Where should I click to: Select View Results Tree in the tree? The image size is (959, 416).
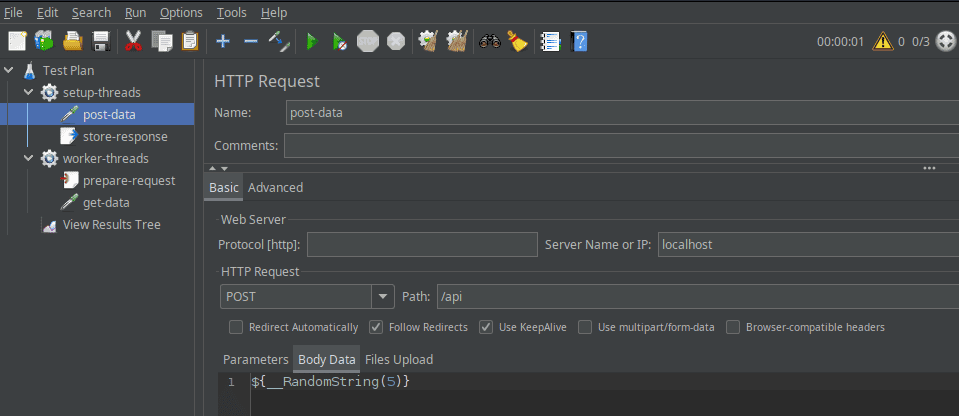coord(111,225)
